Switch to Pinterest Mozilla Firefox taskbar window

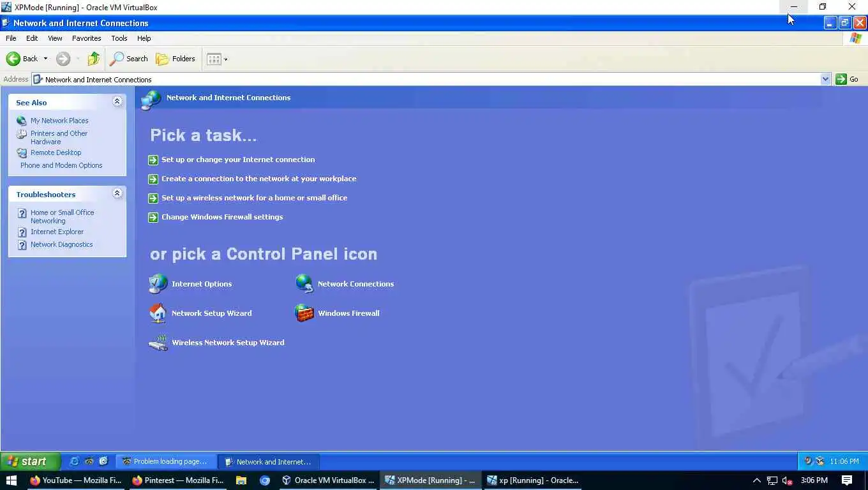[x=177, y=480]
